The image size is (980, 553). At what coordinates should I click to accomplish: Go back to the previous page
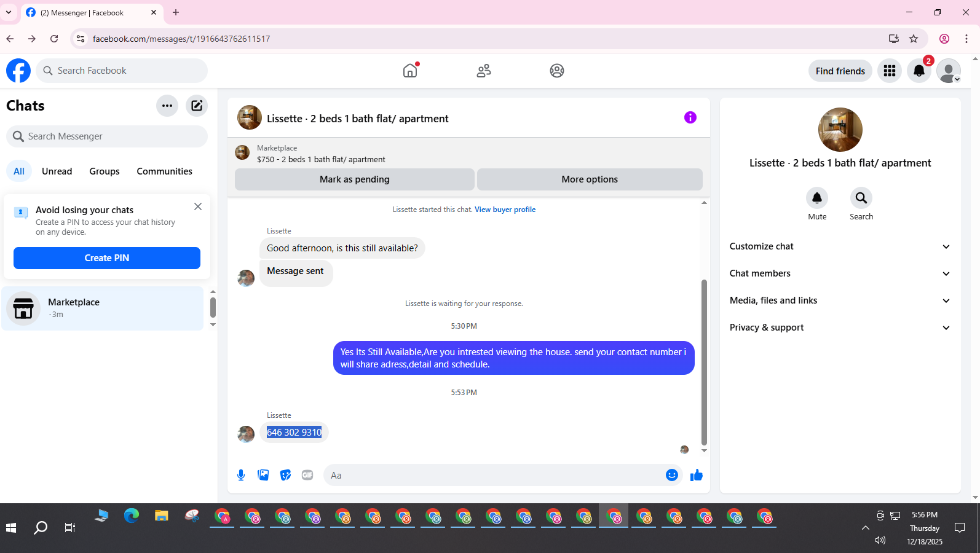tap(10, 39)
